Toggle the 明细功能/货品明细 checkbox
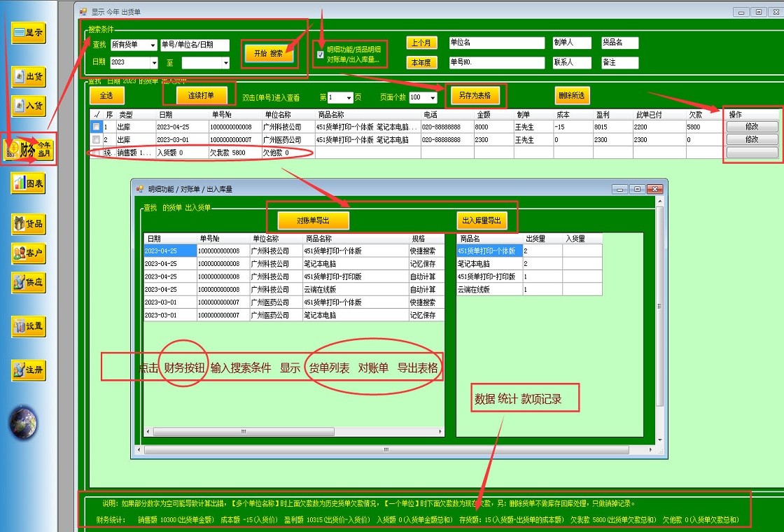This screenshot has width=784, height=532. coord(321,55)
